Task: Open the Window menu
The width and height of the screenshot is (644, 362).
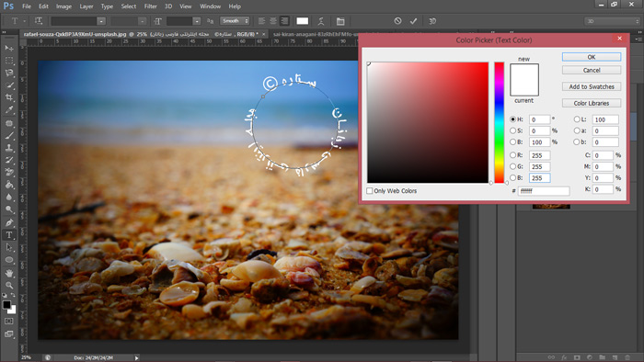Action: click(x=211, y=6)
